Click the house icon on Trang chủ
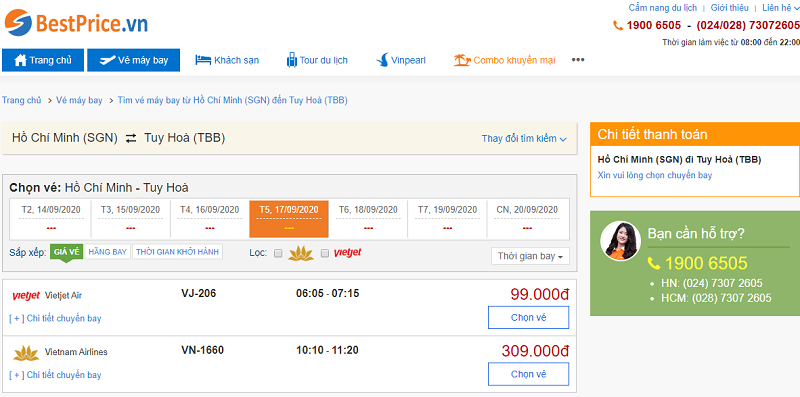This screenshot has height=397, width=800. coord(20,60)
